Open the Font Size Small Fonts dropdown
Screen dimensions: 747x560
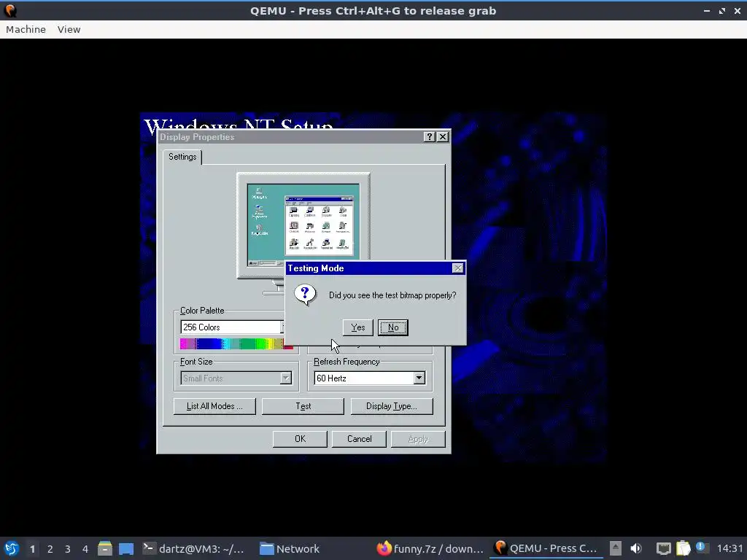click(x=285, y=378)
